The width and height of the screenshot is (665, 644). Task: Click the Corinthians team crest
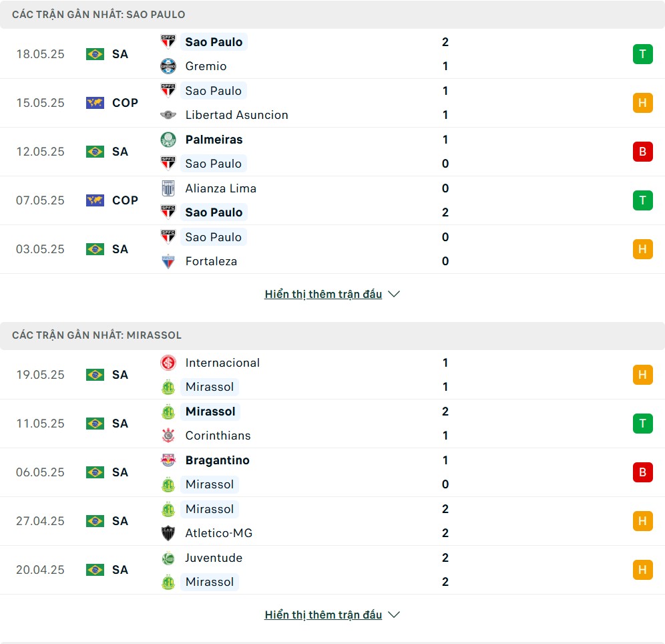click(168, 436)
